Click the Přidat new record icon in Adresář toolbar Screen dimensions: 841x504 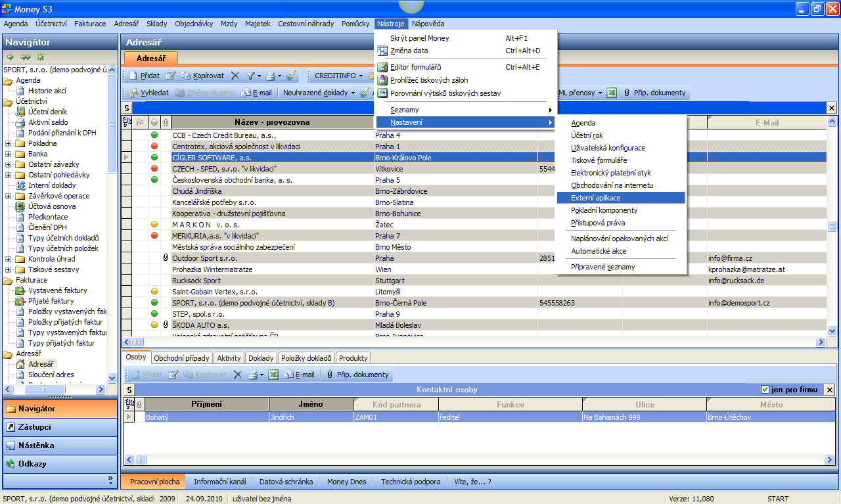(x=133, y=76)
